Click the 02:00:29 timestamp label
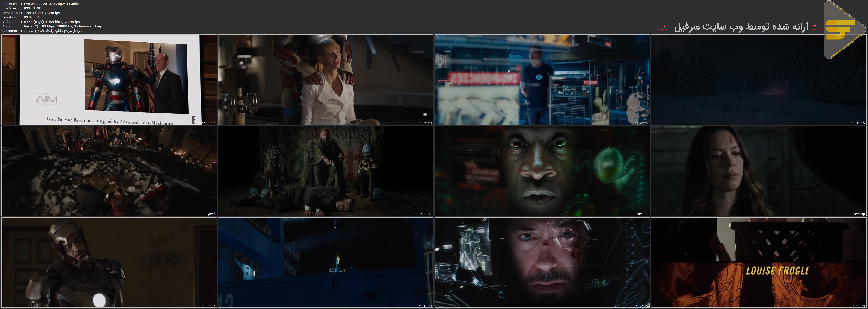The width and height of the screenshot is (868, 309). click(x=858, y=305)
